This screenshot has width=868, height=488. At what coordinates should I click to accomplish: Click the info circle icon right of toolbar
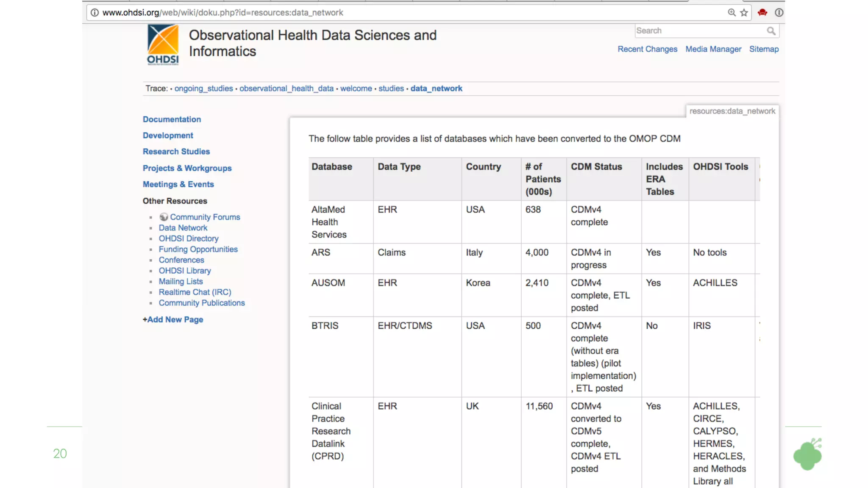click(x=779, y=13)
